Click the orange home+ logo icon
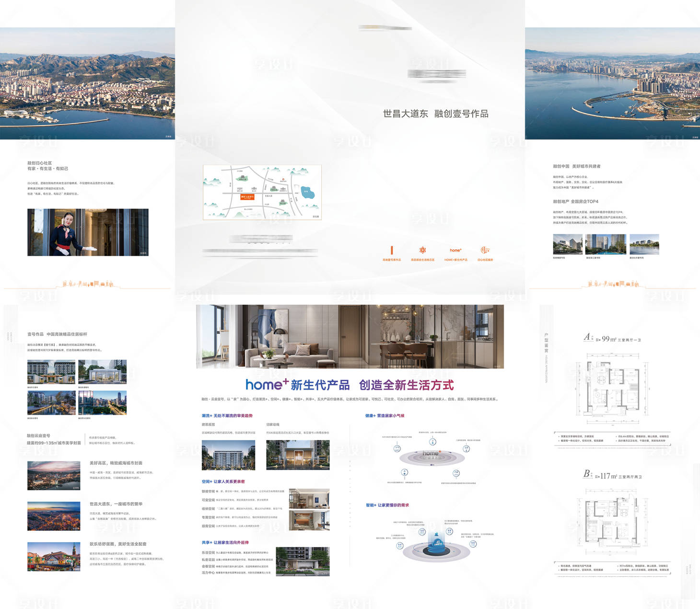The image size is (700, 609). tap(455, 250)
